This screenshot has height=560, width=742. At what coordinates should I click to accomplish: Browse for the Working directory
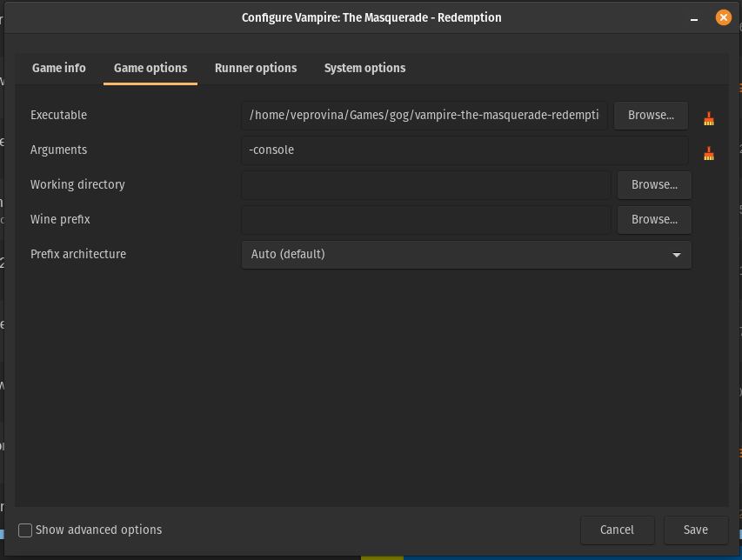pos(654,184)
